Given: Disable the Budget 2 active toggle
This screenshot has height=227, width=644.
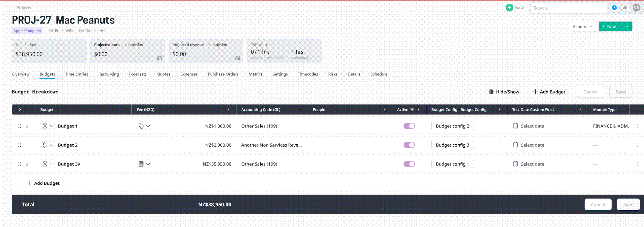Looking at the screenshot, I should click(x=409, y=145).
